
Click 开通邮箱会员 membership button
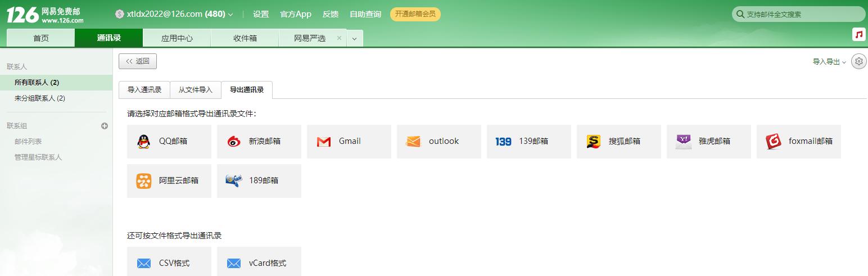(x=415, y=14)
